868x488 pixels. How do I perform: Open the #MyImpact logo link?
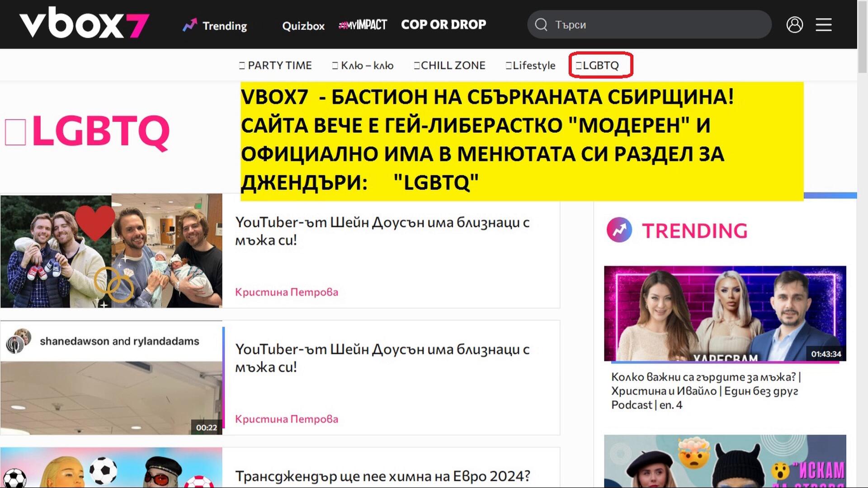pos(363,25)
